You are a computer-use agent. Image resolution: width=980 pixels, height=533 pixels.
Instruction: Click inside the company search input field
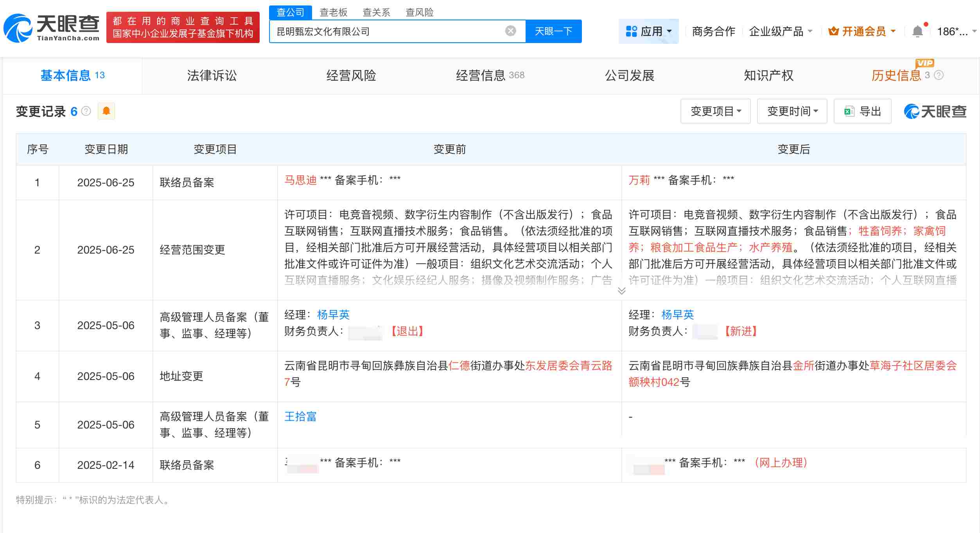391,31
